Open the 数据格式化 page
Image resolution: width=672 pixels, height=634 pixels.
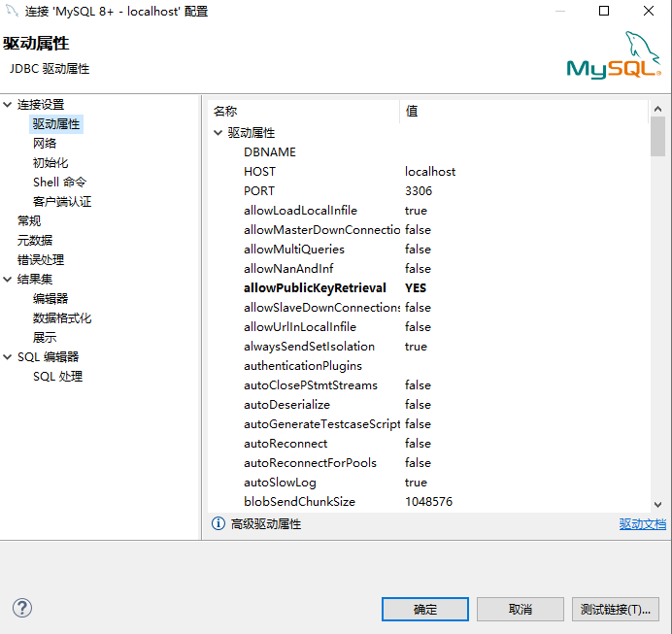coord(62,318)
